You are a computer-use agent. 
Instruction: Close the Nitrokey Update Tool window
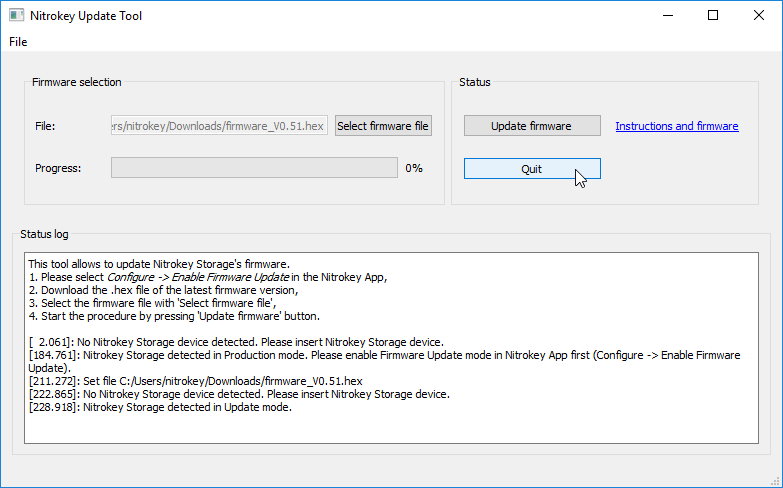tap(759, 15)
